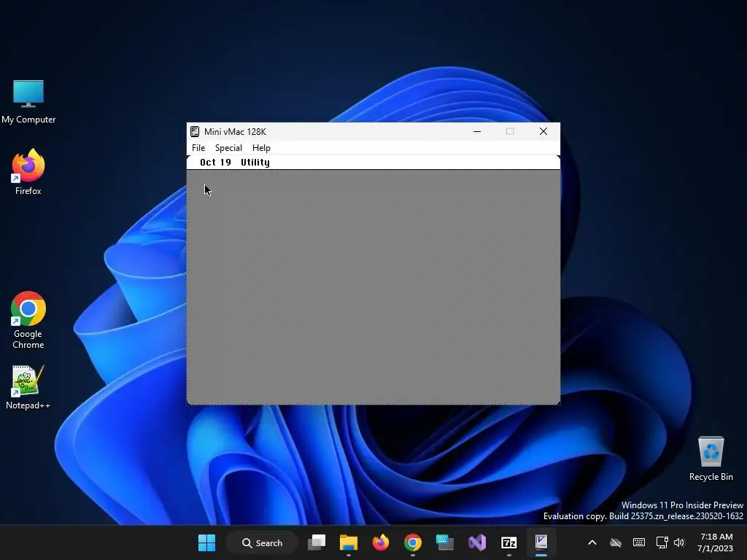The image size is (747, 560).
Task: Open 7-Zip from the taskbar
Action: pos(508,542)
